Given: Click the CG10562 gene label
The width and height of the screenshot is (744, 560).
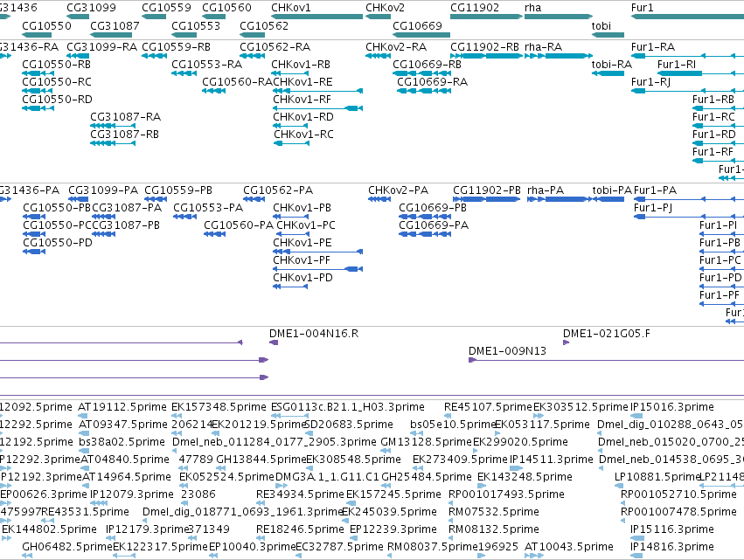Looking at the screenshot, I should [264, 25].
